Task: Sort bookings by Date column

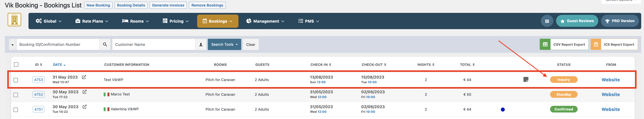Action: (59, 65)
